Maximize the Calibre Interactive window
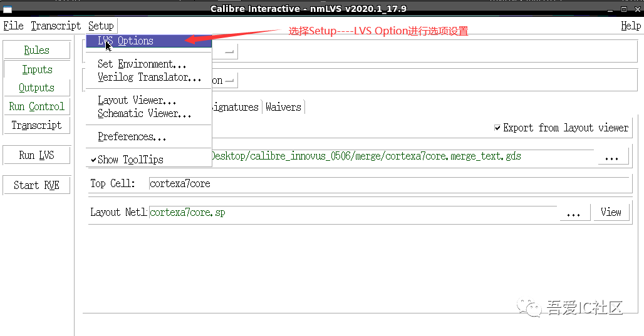This screenshot has height=336, width=644. point(624,9)
